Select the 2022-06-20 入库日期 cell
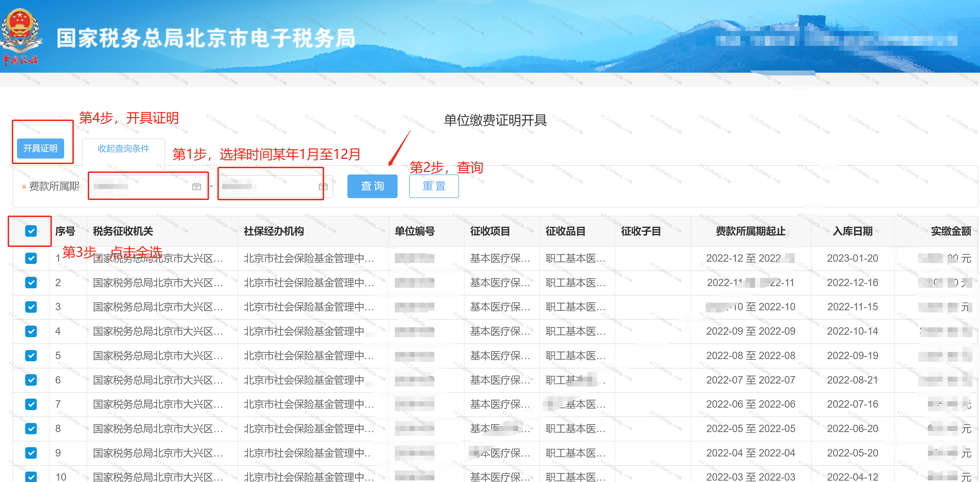The image size is (980, 482). pos(852,428)
